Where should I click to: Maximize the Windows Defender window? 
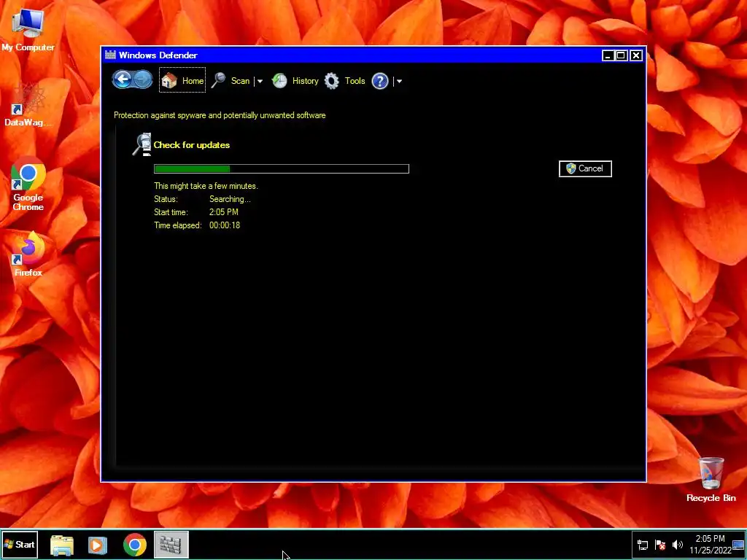tap(622, 55)
